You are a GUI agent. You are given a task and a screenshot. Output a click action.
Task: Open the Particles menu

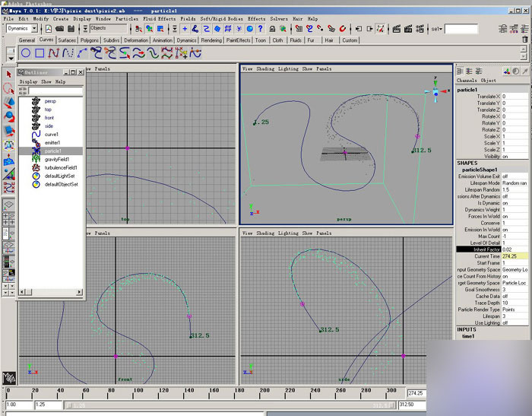coord(125,18)
